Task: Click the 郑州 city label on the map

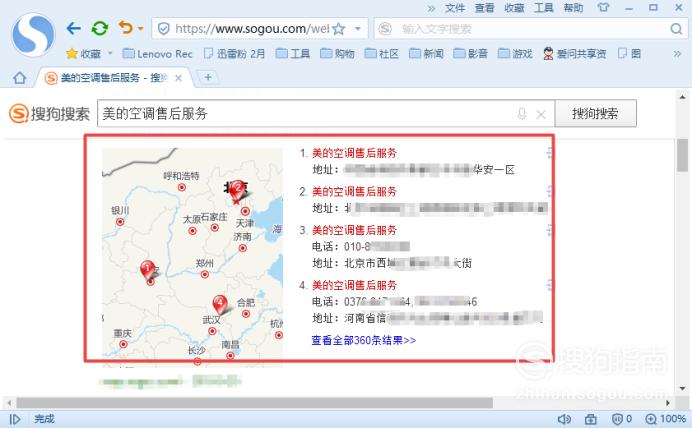Action: click(205, 263)
